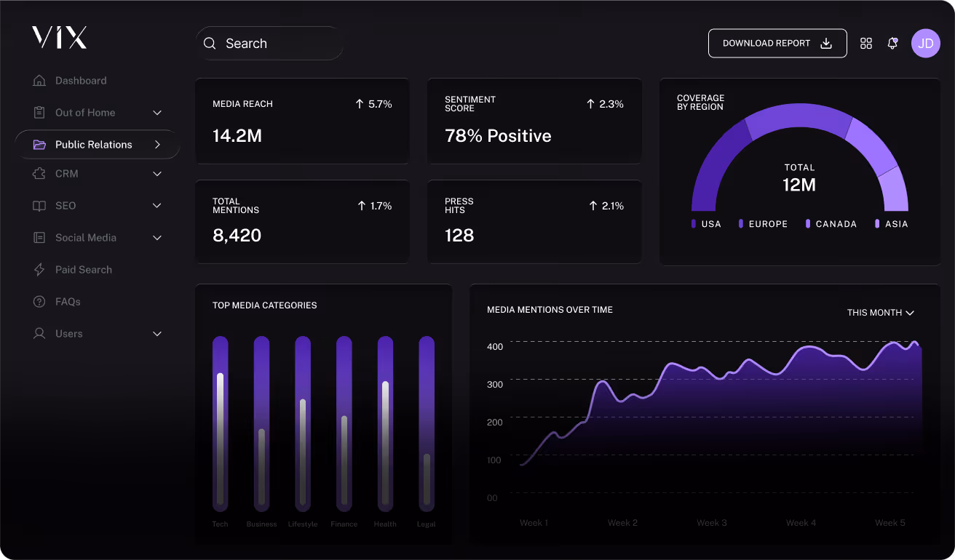955x560 pixels.
Task: Click the Download Report button
Action: [x=777, y=44]
